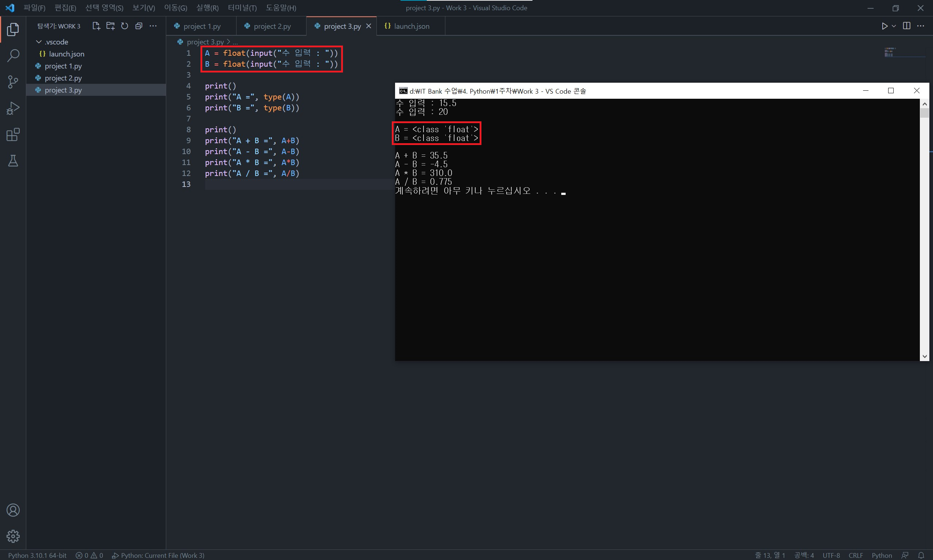Split the editor to the right

pos(907,26)
